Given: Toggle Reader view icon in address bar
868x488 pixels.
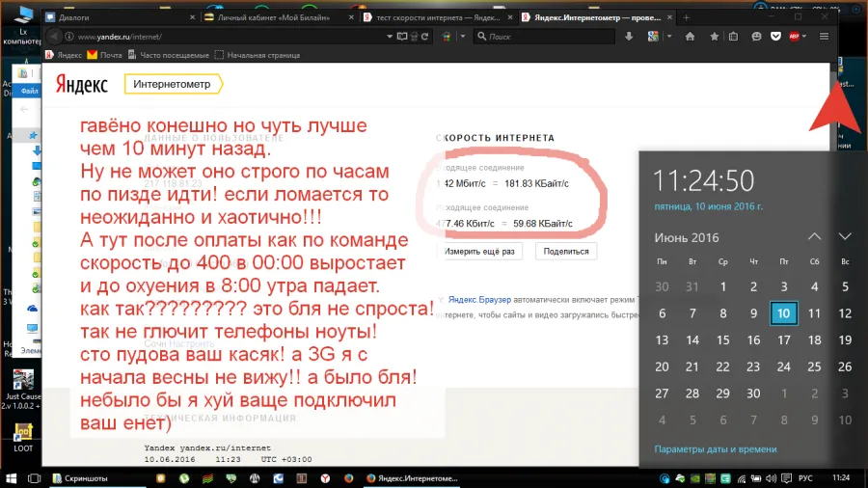Looking at the screenshot, I should pyautogui.click(x=402, y=37).
